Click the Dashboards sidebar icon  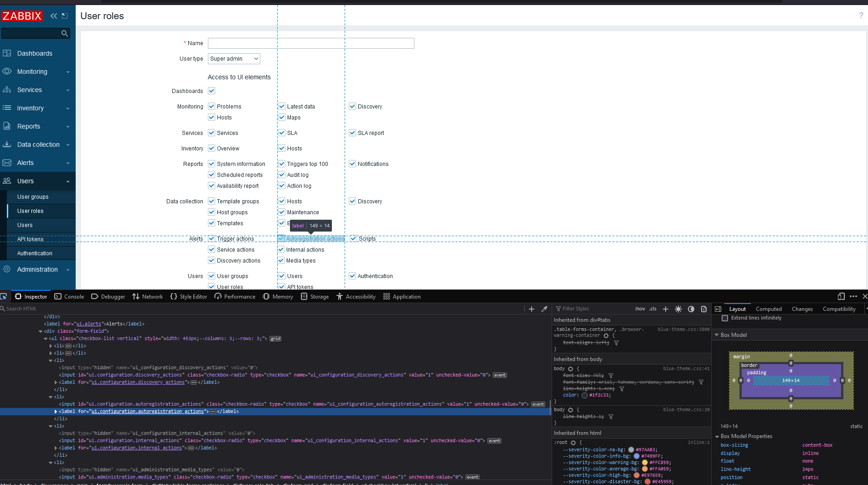(7, 53)
